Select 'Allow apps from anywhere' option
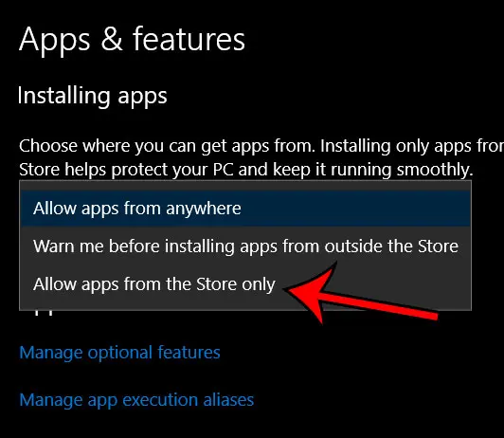Screen dimensions: 504x438 pyautogui.click(x=245, y=209)
